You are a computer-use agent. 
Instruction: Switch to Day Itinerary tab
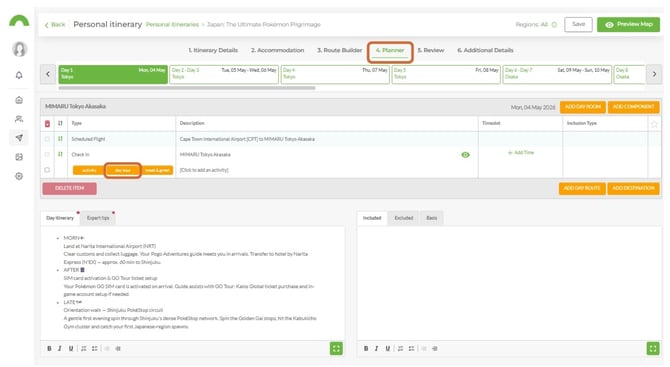coord(60,218)
